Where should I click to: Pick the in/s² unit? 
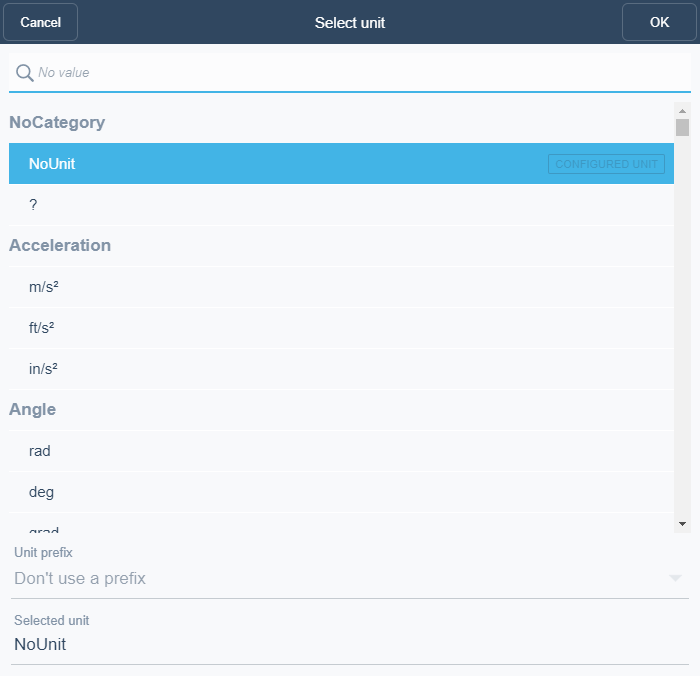pyautogui.click(x=342, y=369)
